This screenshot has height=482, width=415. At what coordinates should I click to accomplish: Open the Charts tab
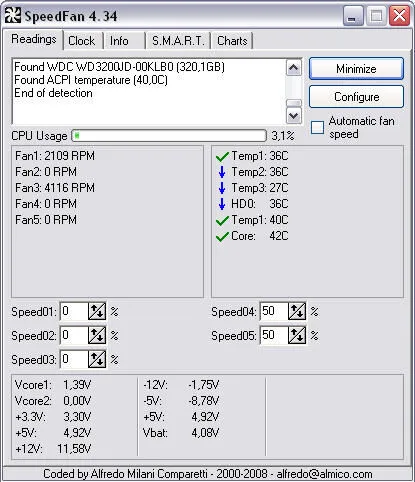point(232,41)
